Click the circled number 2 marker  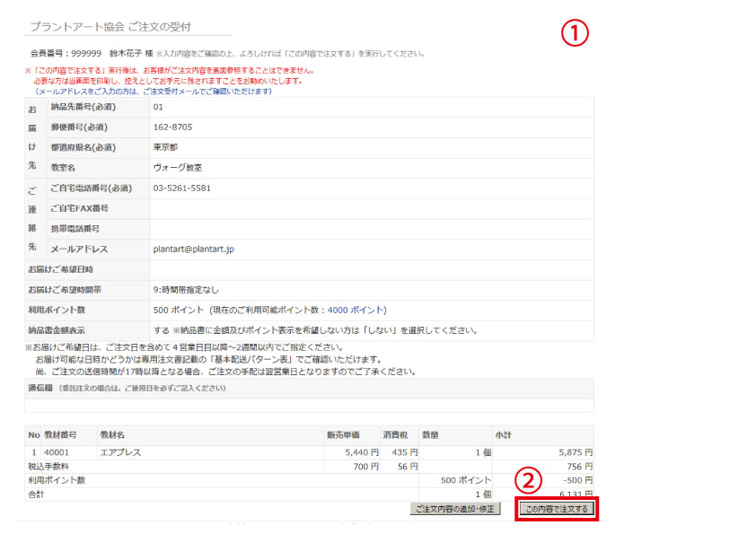[x=533, y=481]
